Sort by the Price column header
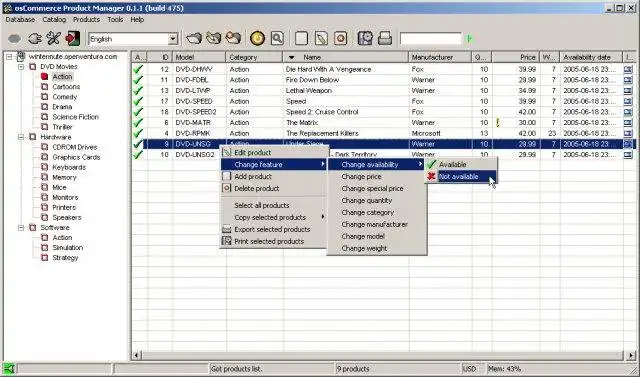Screen dimensions: 640x377 click(516, 58)
